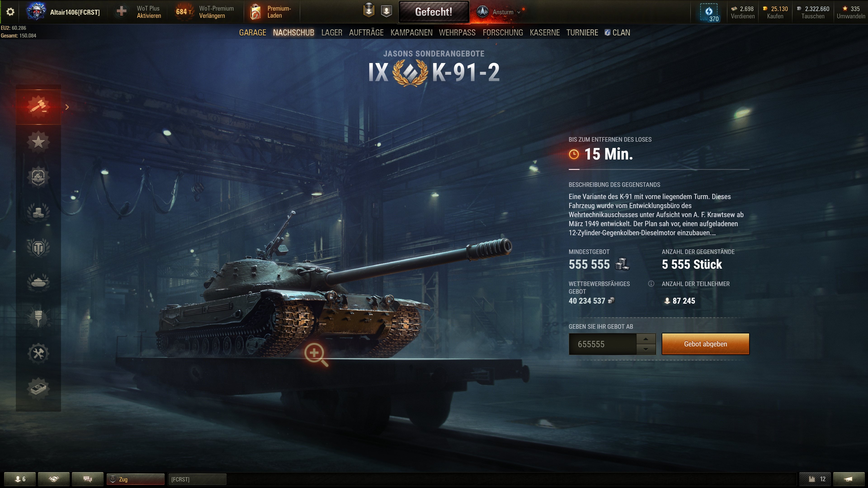
Task: Open the wrench and hammer equipment icon
Action: (38, 353)
